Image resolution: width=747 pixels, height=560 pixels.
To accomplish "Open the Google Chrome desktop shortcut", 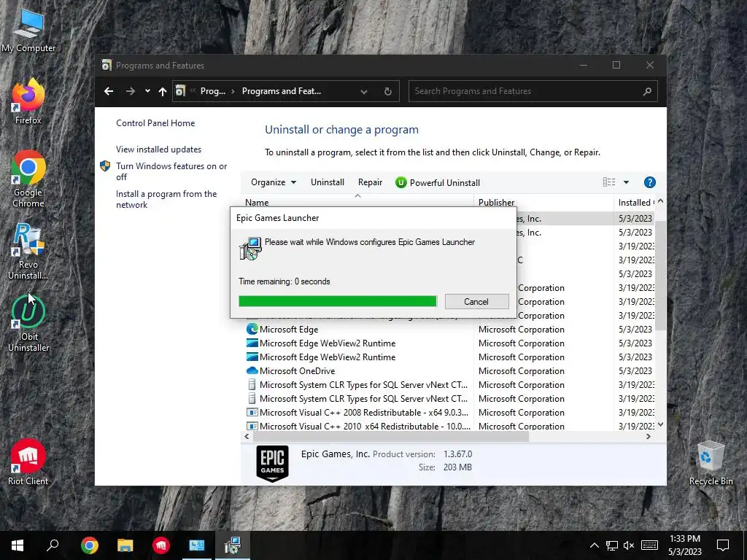I will point(28,179).
